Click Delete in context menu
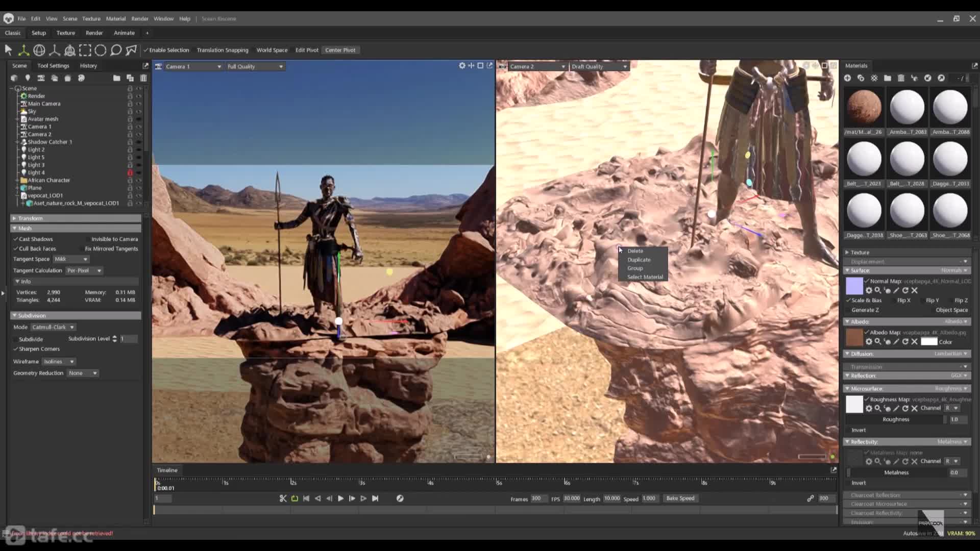The image size is (980, 551). tap(635, 251)
